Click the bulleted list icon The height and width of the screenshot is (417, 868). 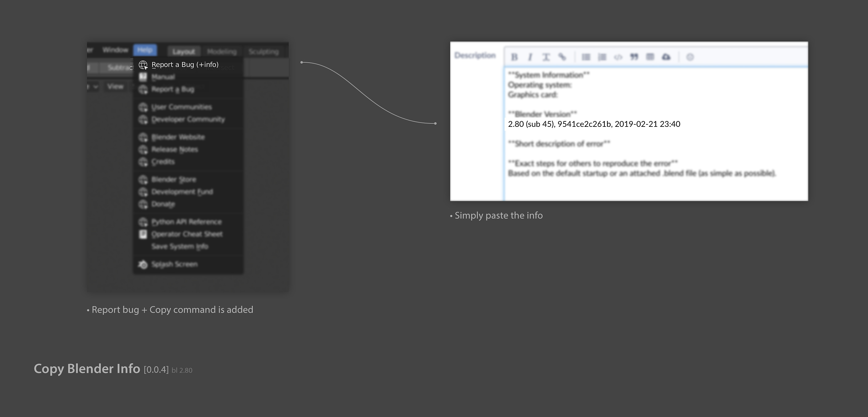[586, 57]
